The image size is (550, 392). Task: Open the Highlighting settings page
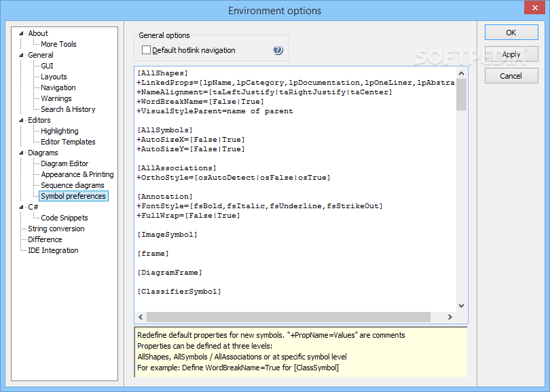60,131
